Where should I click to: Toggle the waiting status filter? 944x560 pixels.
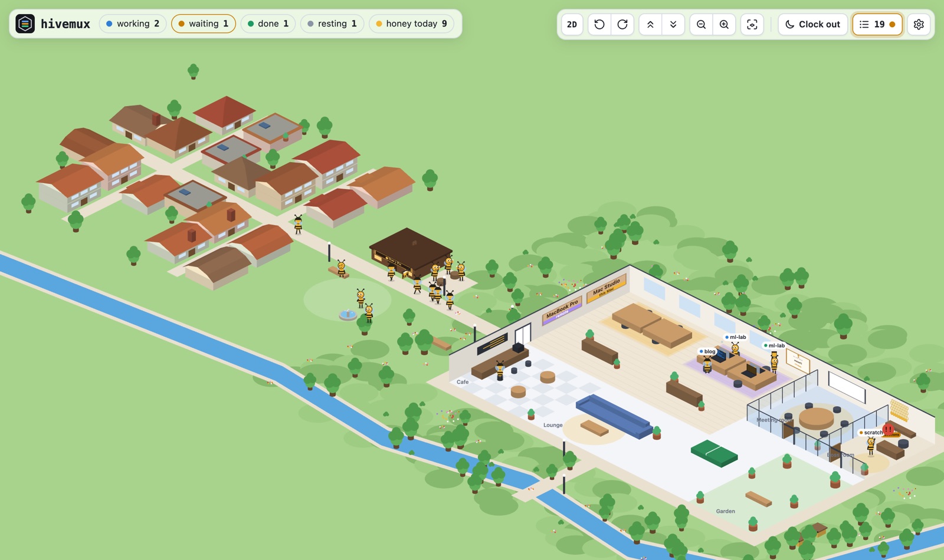[204, 24]
